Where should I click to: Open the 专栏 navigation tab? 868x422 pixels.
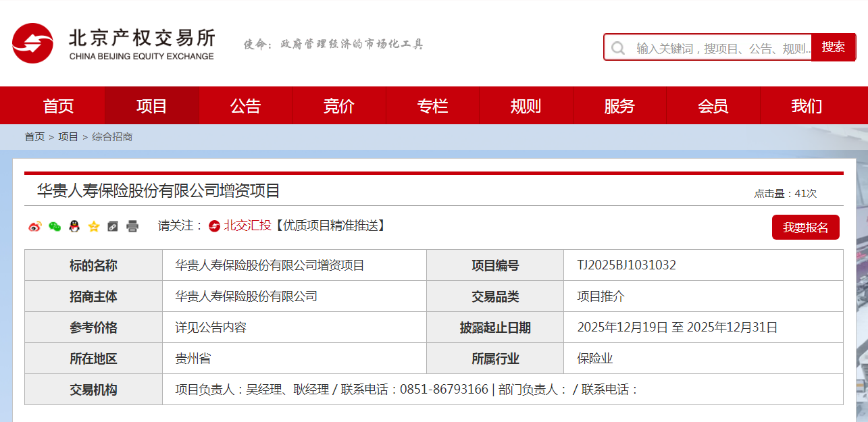tap(432, 105)
